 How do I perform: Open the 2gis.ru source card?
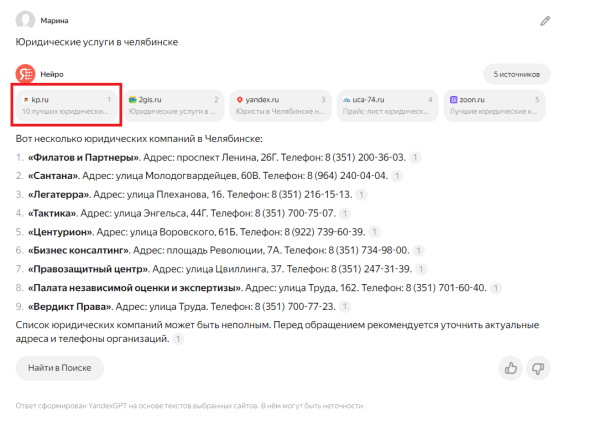point(174,105)
